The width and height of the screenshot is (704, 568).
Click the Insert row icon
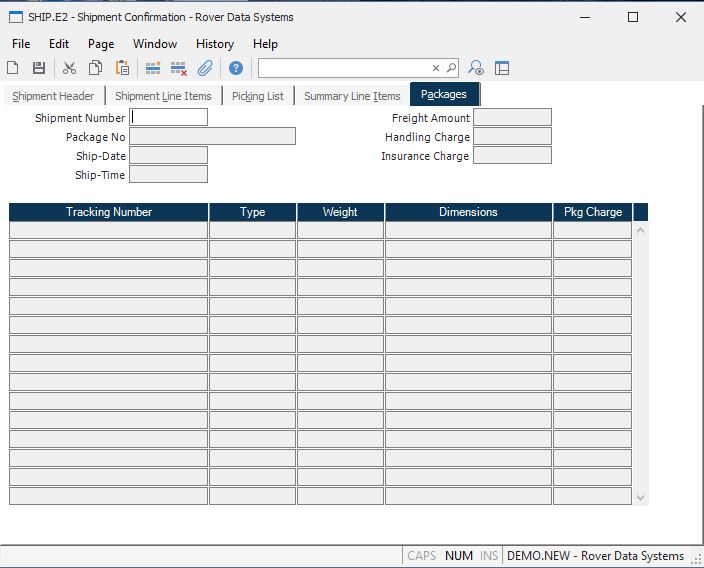tap(153, 68)
